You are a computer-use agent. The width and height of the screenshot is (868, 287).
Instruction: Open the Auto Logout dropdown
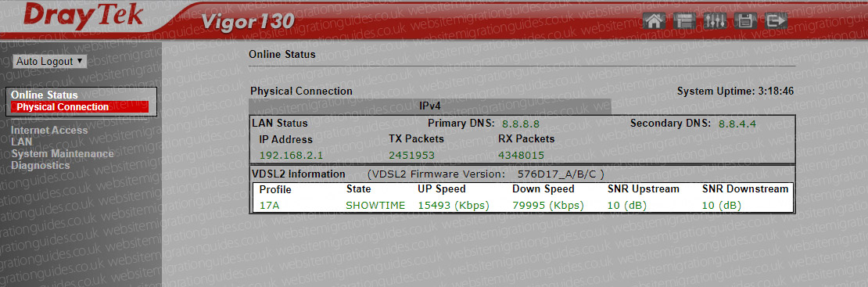[49, 62]
